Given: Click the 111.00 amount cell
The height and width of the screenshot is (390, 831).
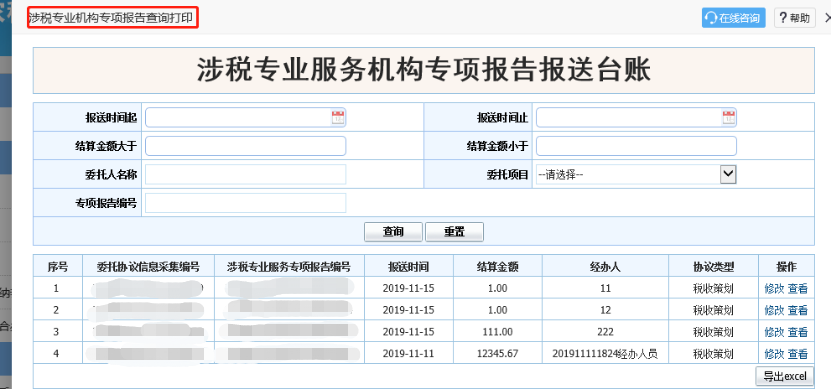Looking at the screenshot, I should [x=498, y=332].
